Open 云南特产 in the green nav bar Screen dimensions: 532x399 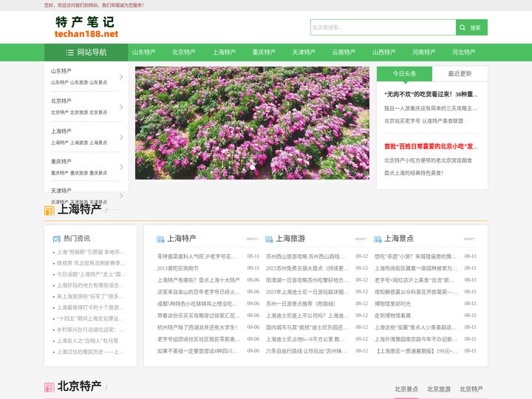click(x=344, y=52)
